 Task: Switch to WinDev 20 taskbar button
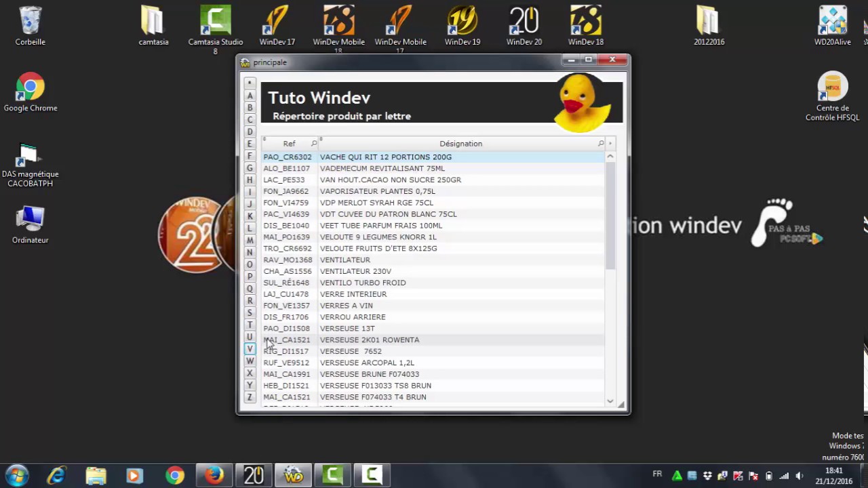254,476
